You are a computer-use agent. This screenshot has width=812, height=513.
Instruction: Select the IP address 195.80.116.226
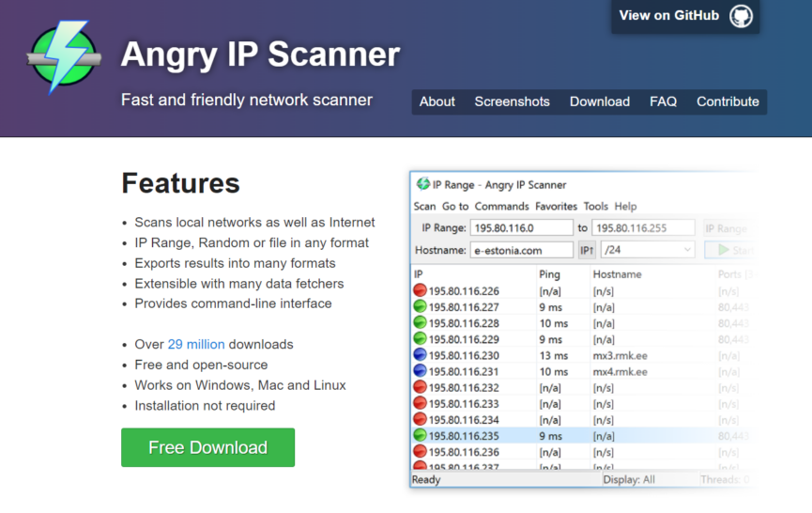(464, 291)
